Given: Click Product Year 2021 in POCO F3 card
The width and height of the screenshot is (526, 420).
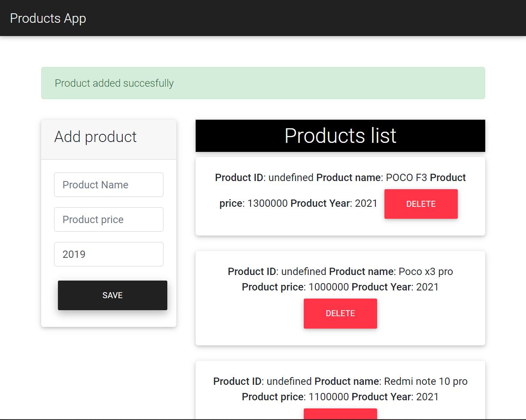Looking at the screenshot, I should click(x=366, y=204).
